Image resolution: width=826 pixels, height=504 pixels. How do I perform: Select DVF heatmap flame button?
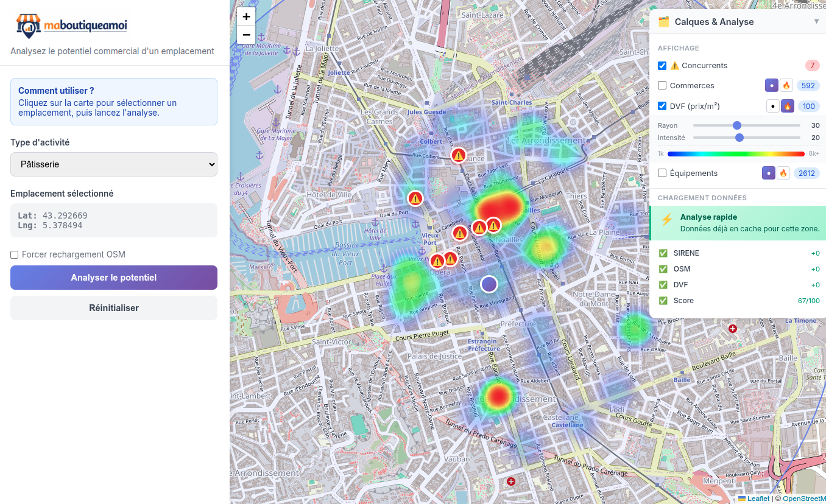(x=788, y=107)
